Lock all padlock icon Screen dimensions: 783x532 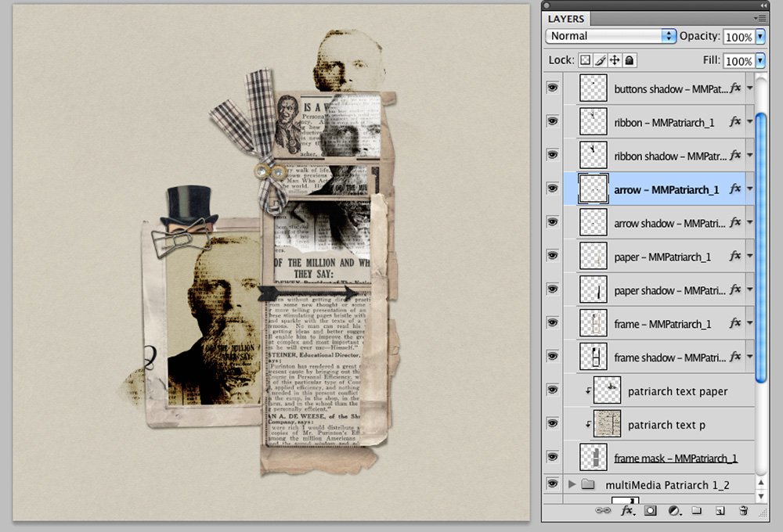(x=630, y=60)
